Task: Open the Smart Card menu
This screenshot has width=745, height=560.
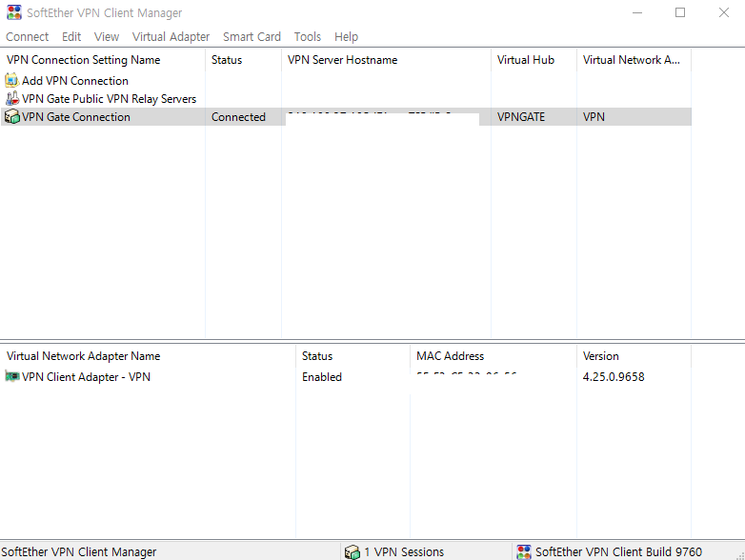Action: [x=252, y=37]
